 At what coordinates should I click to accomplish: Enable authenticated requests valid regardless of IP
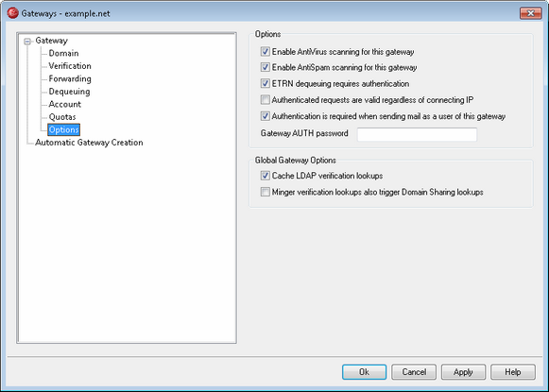(x=265, y=100)
